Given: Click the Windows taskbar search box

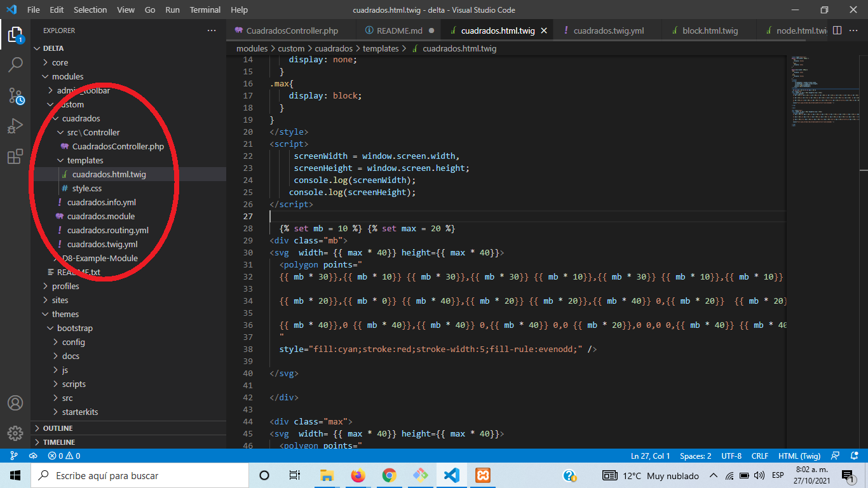Looking at the screenshot, I should click(140, 475).
